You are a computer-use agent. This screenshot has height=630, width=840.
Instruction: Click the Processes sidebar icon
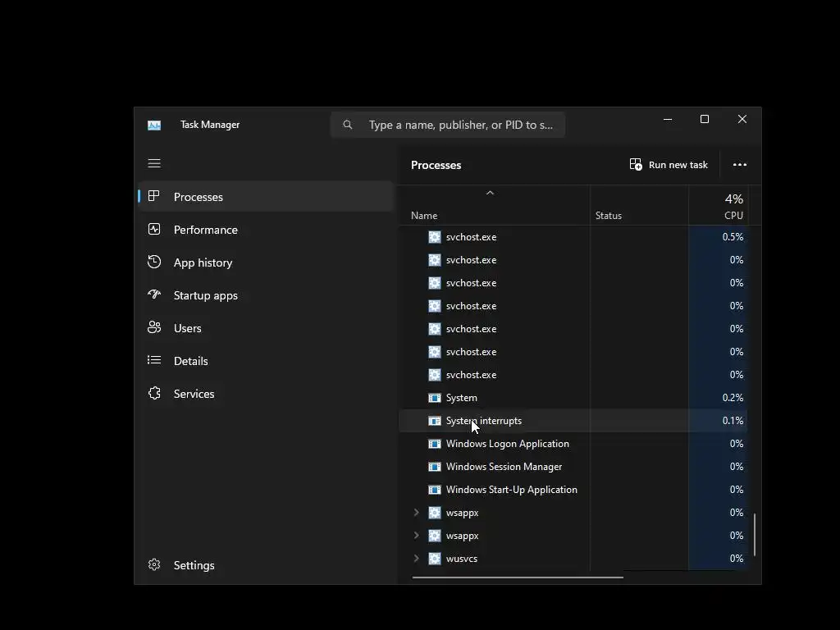pyautogui.click(x=153, y=196)
